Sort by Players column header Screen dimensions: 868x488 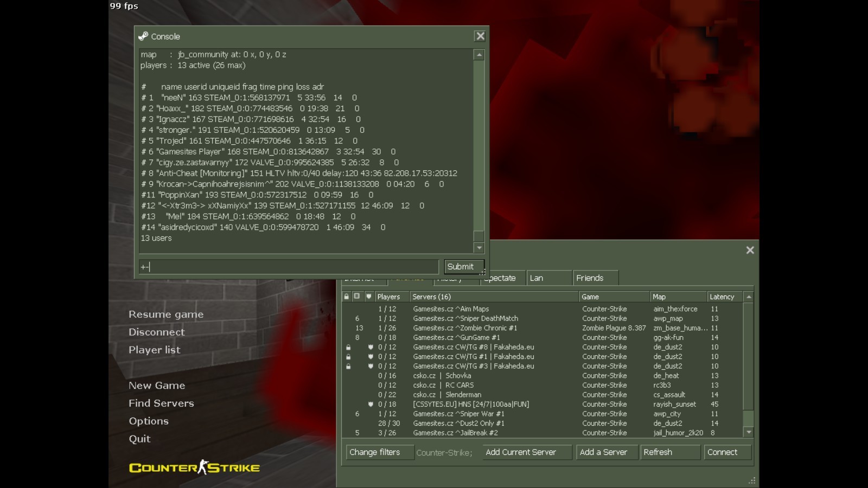391,297
